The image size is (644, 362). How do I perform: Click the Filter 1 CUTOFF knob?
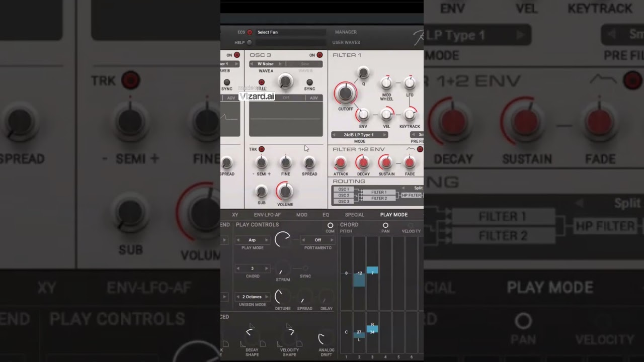pyautogui.click(x=345, y=93)
